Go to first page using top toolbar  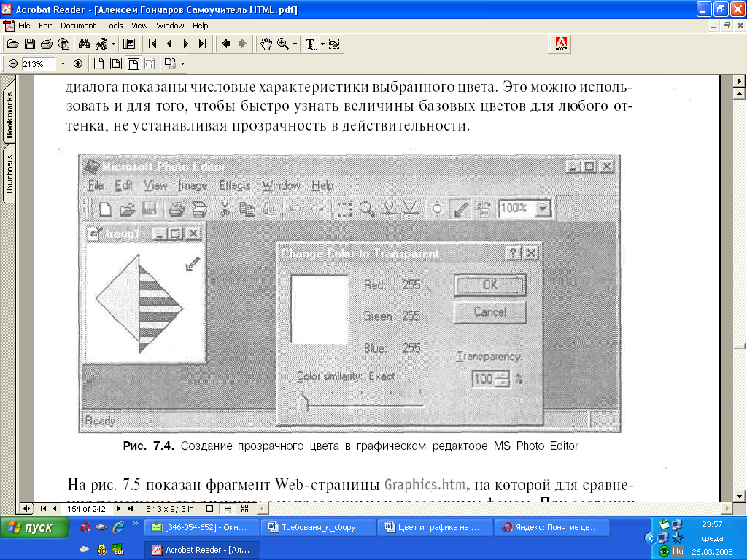152,44
